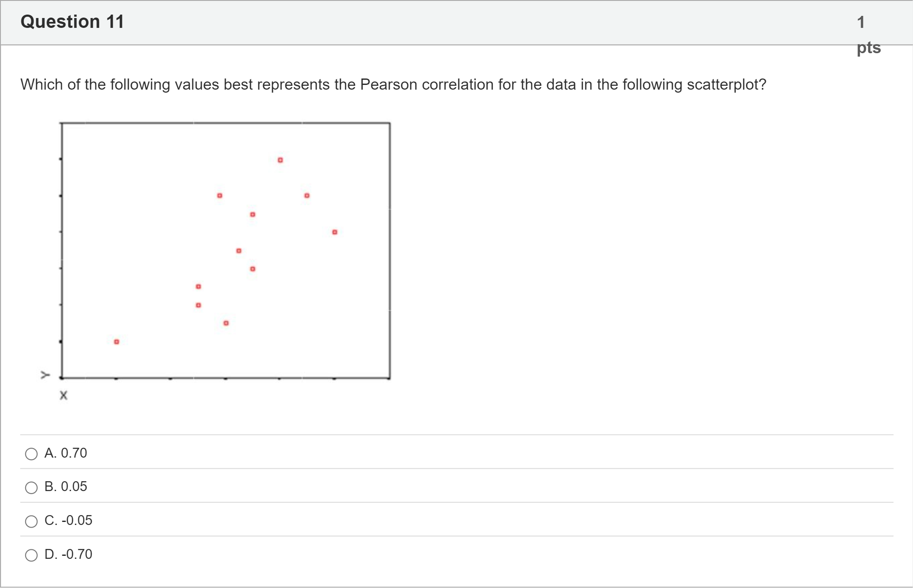This screenshot has height=588, width=913.
Task: Choose the B. 0.05 radio button
Action: pyautogui.click(x=31, y=488)
